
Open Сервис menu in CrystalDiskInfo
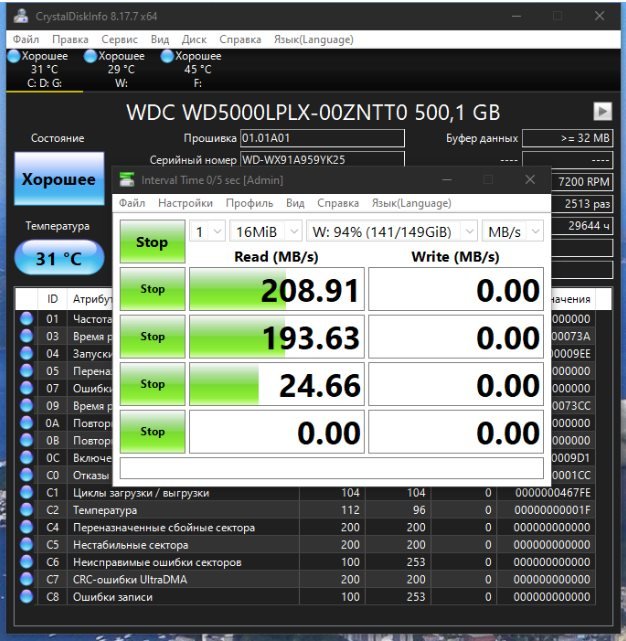coord(119,39)
